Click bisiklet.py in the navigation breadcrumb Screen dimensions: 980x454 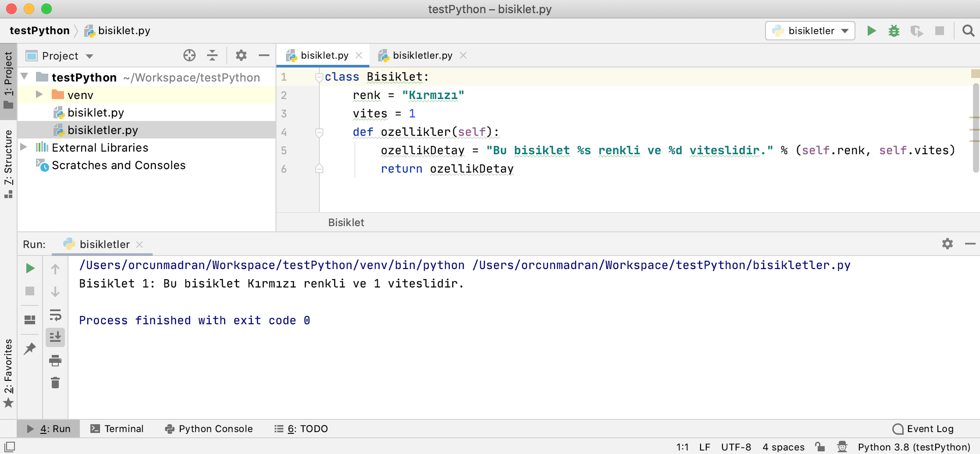click(x=118, y=31)
